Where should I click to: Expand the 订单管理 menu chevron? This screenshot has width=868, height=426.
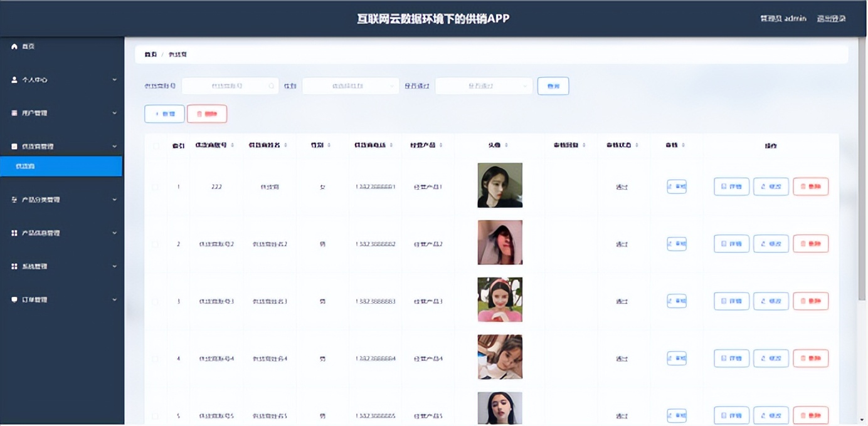pos(114,299)
